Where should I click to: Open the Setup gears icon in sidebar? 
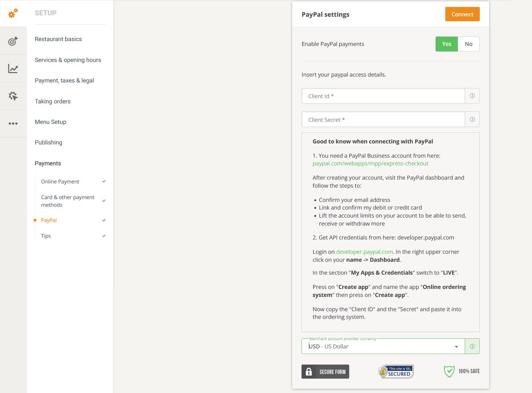click(13, 14)
